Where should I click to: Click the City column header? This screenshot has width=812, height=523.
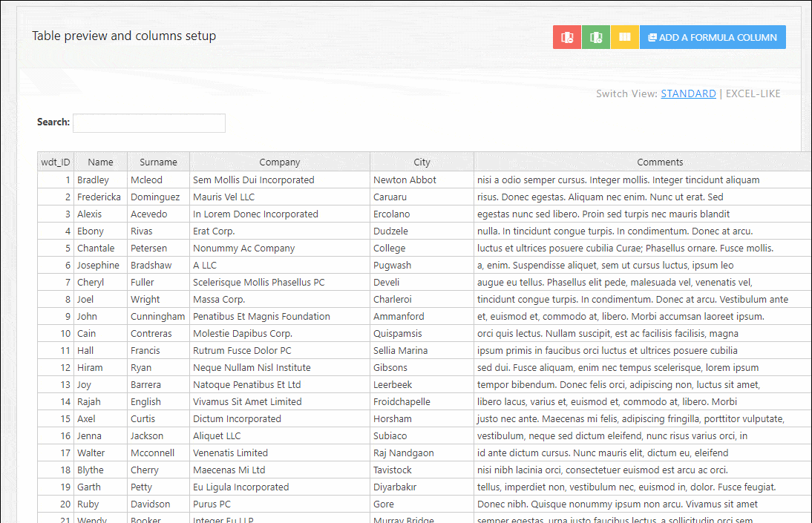[422, 162]
